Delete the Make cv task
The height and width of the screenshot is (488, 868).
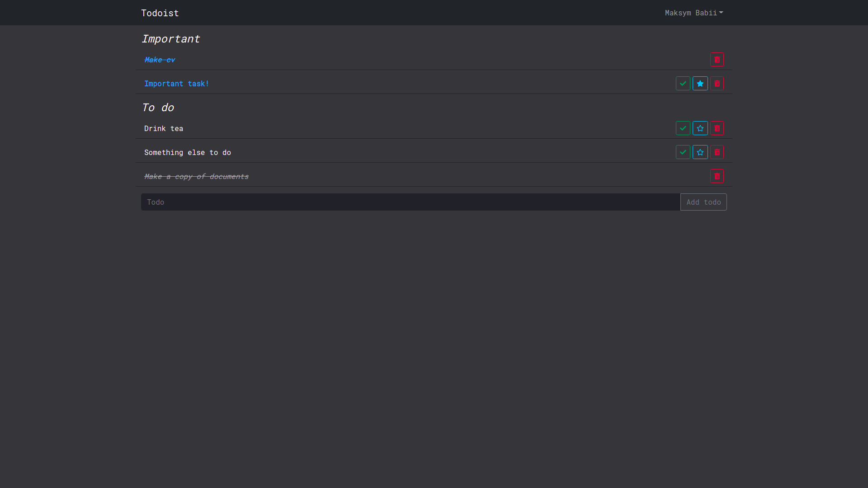717,60
